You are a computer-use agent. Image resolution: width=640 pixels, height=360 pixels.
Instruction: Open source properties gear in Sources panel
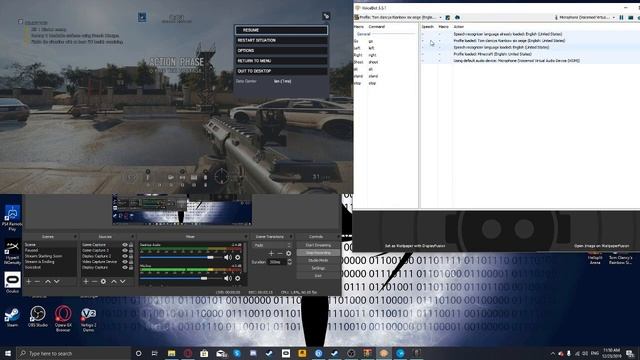tap(103, 282)
